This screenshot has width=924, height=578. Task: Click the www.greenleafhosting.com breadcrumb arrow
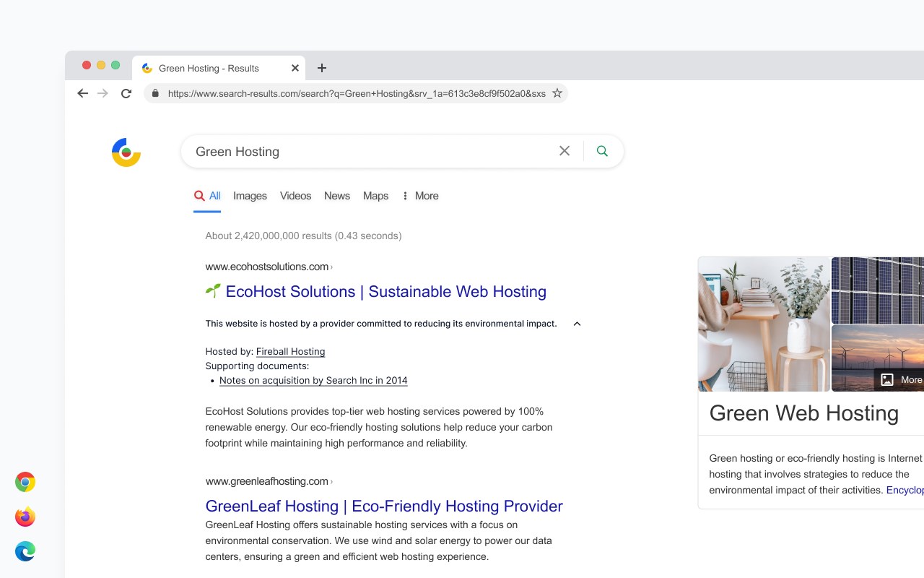point(331,482)
